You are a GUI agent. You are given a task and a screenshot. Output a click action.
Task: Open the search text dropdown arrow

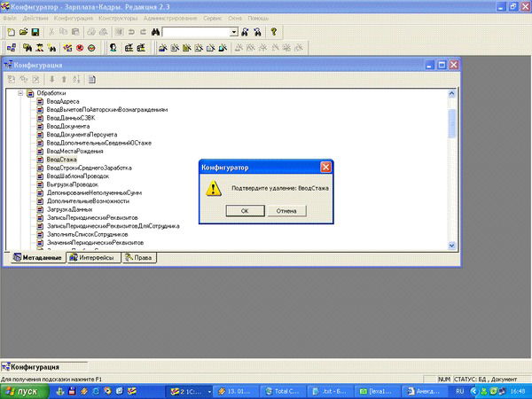pos(234,31)
